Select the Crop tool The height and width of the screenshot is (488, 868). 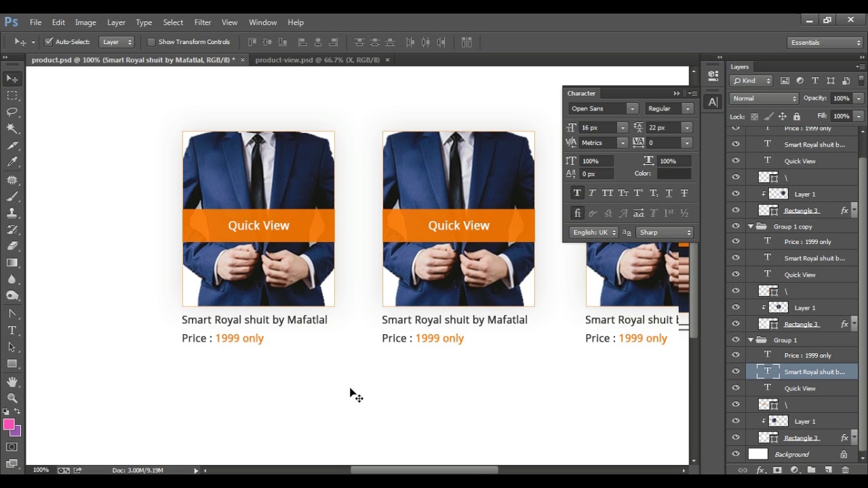point(12,146)
